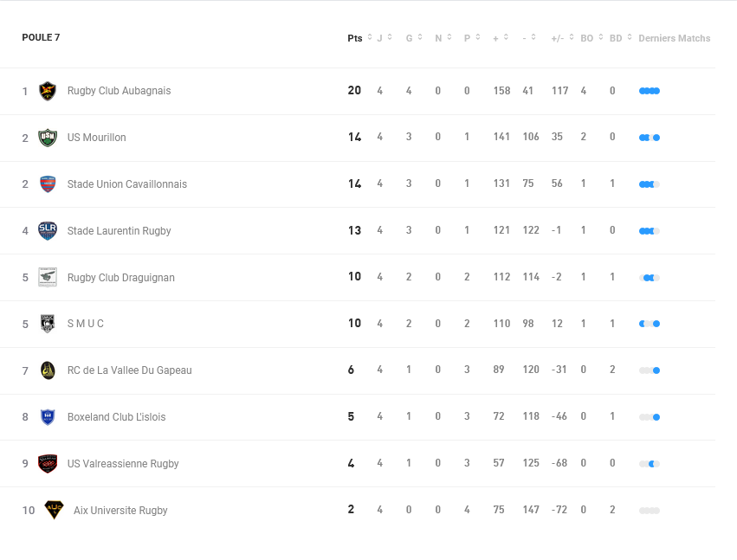The image size is (737, 560).
Task: Click the POULE 7 heading
Action: pos(41,37)
